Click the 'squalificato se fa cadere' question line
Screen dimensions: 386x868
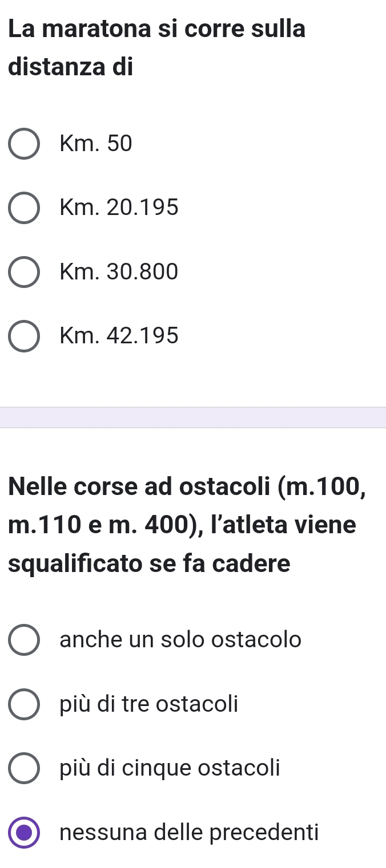point(150,564)
